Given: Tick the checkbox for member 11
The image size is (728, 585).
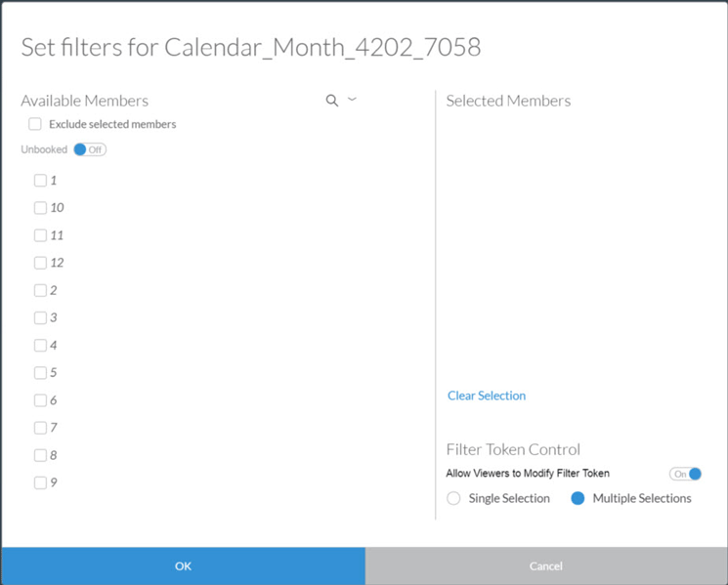Looking at the screenshot, I should [x=40, y=235].
